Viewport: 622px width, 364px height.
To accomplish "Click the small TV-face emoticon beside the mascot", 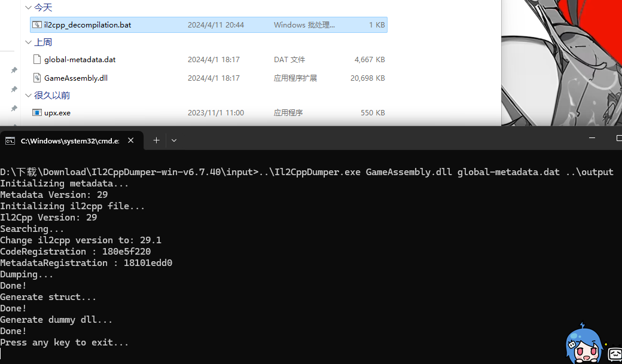I will click(x=615, y=354).
